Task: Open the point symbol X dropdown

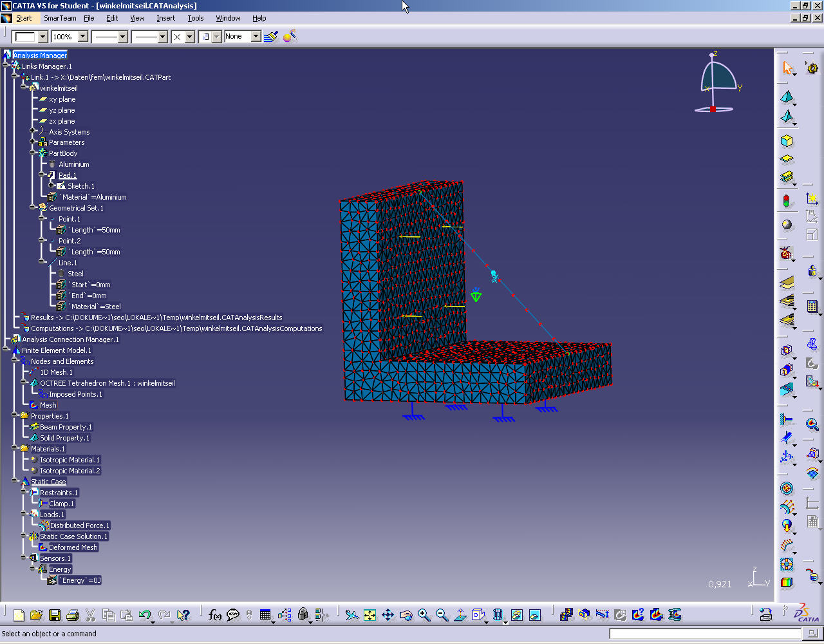Action: 189,37
